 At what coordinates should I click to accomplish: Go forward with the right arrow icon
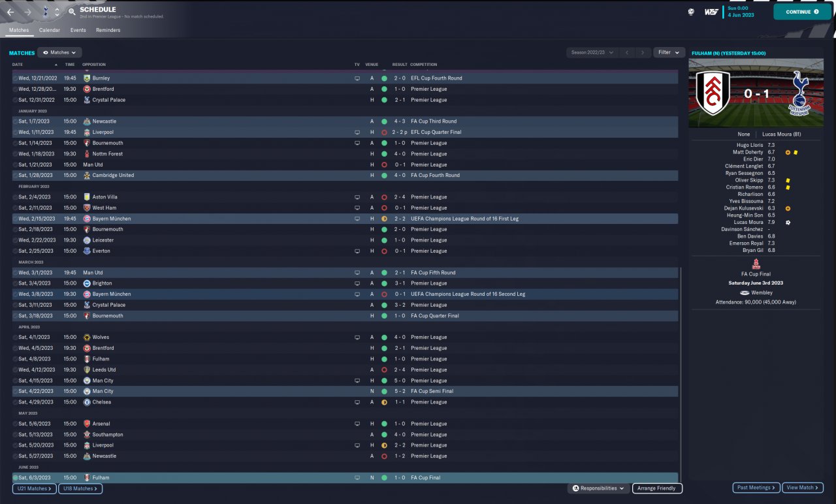coord(28,12)
